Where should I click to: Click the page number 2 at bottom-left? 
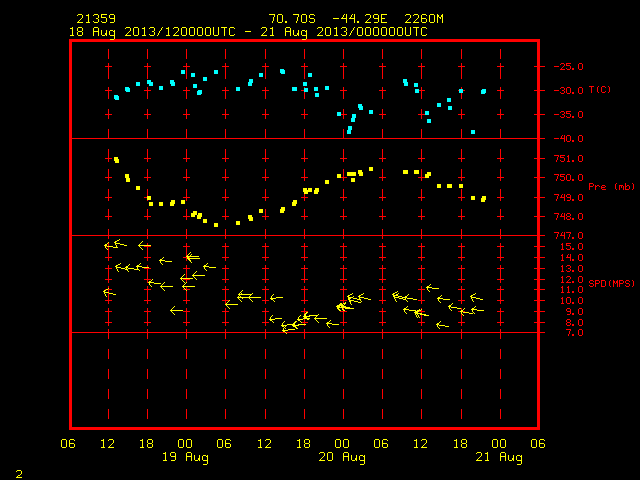pyautogui.click(x=19, y=474)
